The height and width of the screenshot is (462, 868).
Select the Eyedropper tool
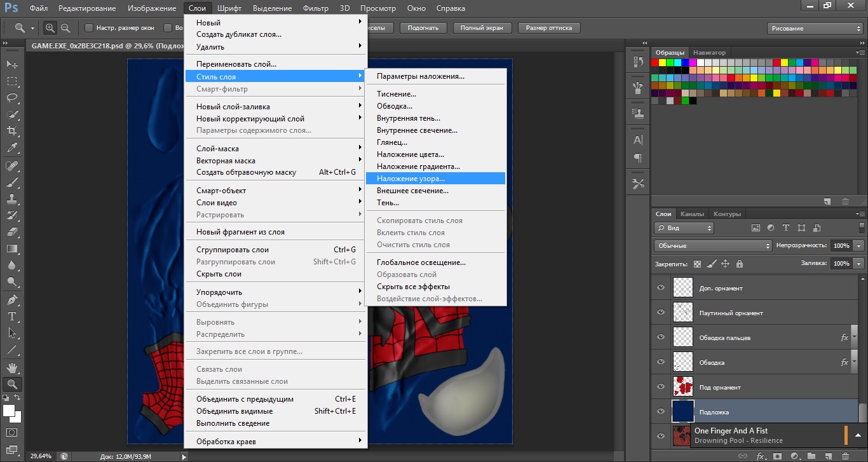click(12, 148)
